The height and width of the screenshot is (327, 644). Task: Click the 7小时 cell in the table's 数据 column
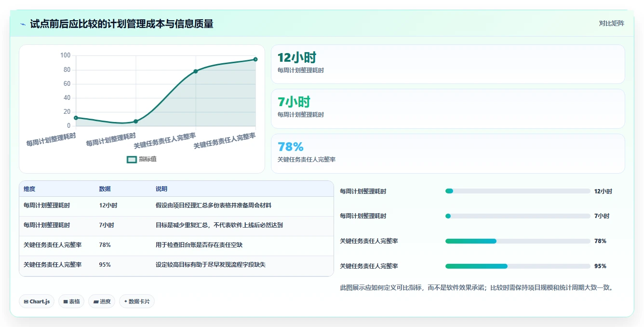point(107,225)
